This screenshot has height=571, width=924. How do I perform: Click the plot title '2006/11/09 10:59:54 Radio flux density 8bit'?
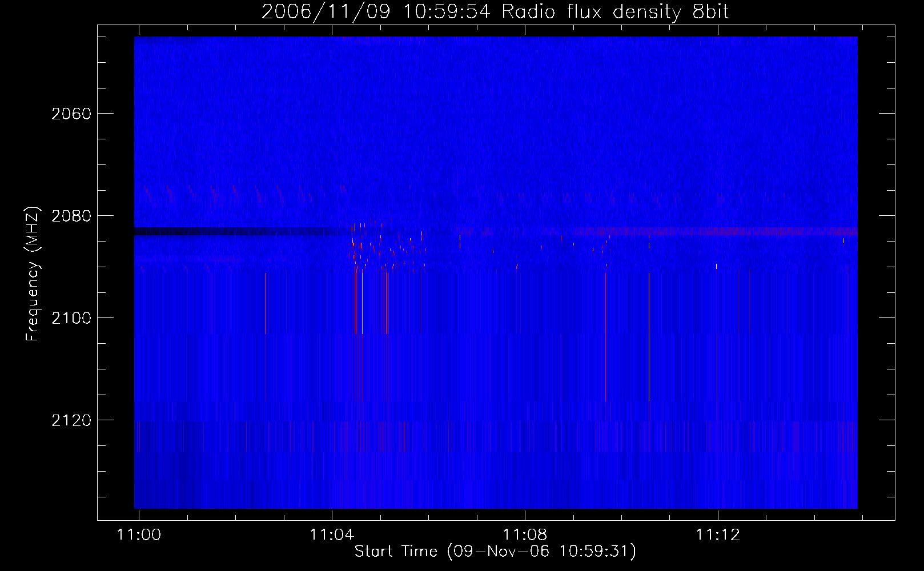point(495,12)
